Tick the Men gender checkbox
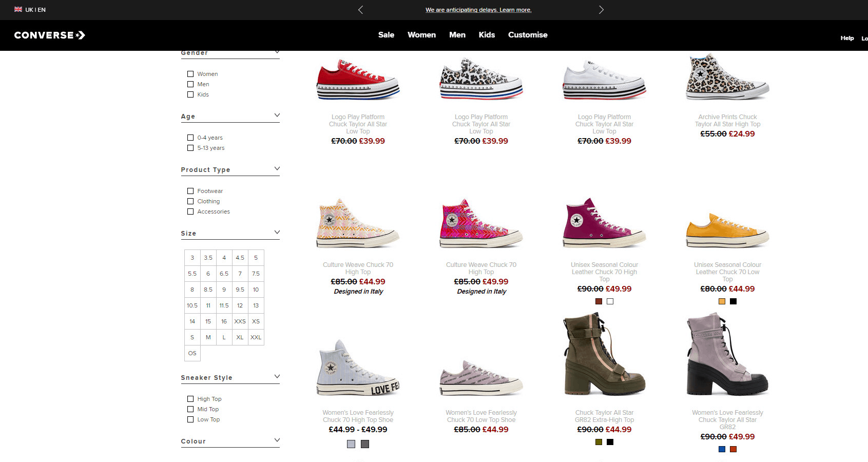 (x=190, y=84)
